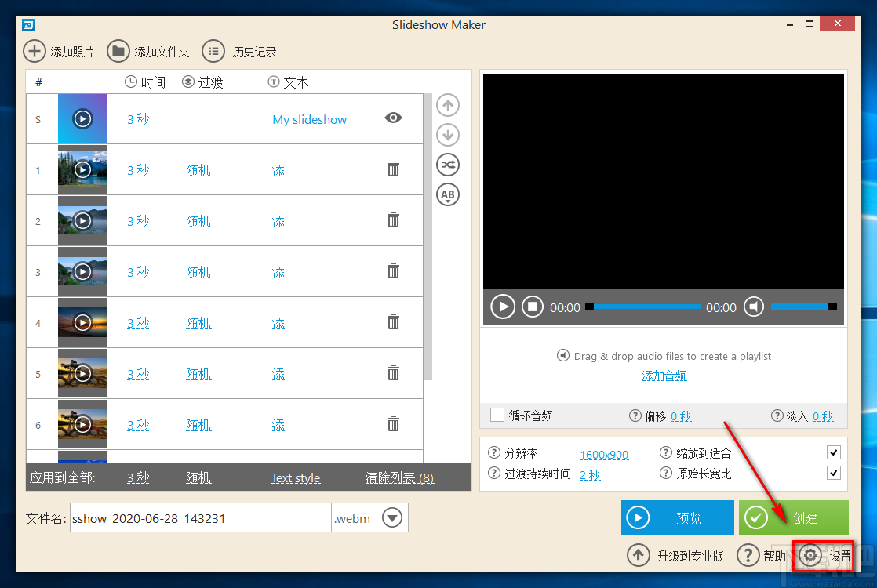Play the preview video

click(x=503, y=307)
